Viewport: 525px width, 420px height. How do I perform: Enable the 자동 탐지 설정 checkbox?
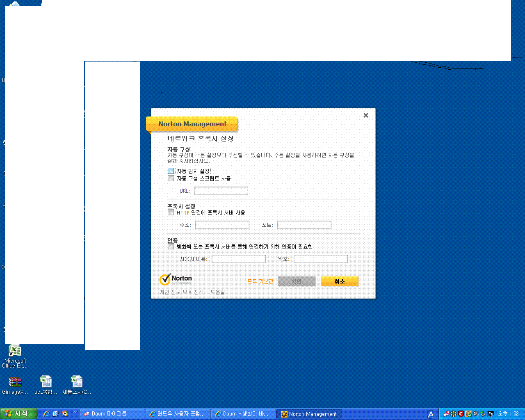point(171,171)
